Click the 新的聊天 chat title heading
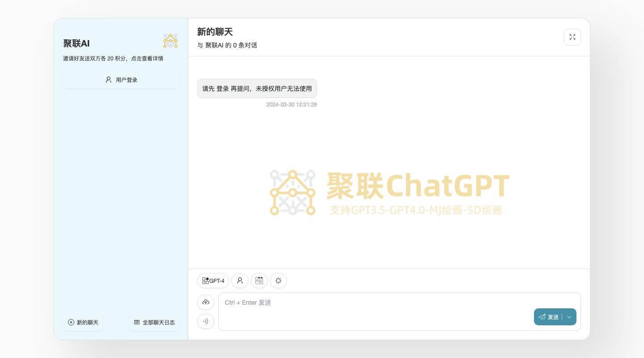 tap(215, 32)
